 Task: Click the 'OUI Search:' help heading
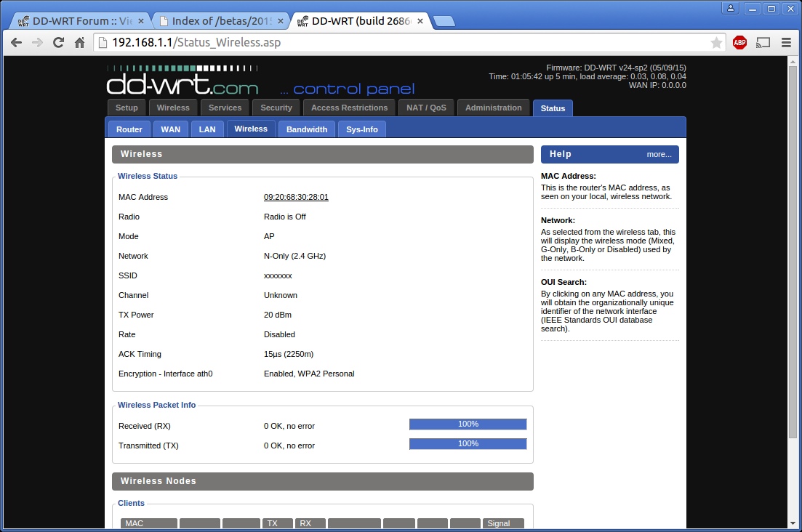(564, 282)
